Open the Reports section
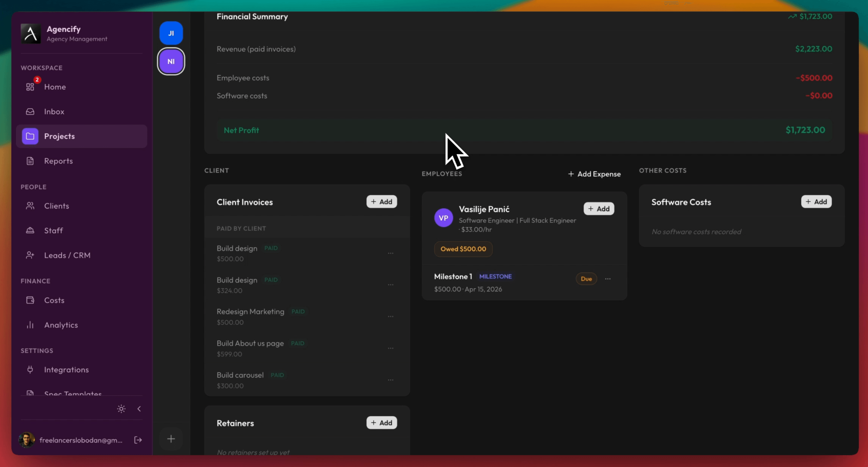 (x=58, y=160)
